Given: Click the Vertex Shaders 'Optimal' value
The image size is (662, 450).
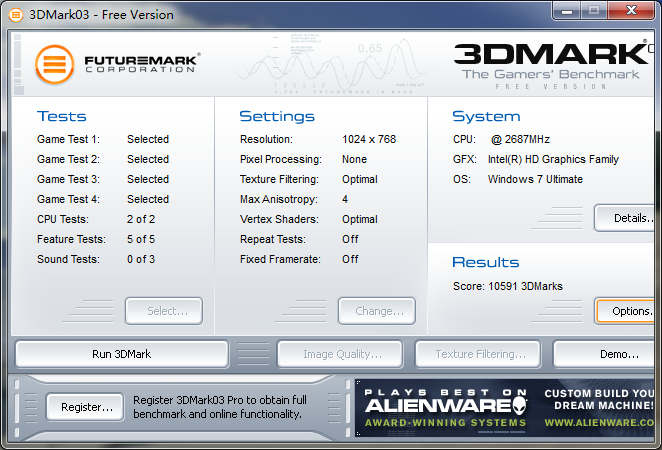Looking at the screenshot, I should [x=360, y=219].
